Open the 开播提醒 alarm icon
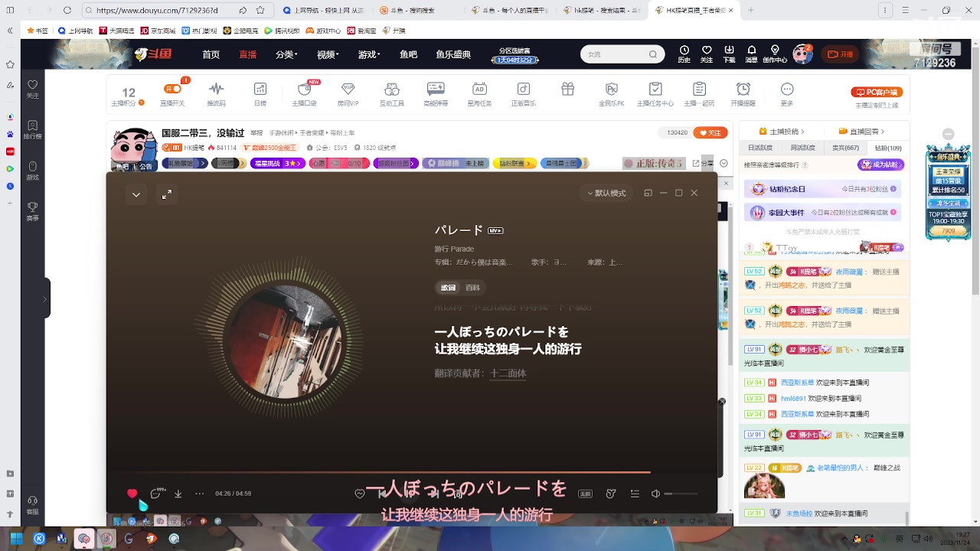Image resolution: width=980 pixels, height=551 pixels. point(743,93)
